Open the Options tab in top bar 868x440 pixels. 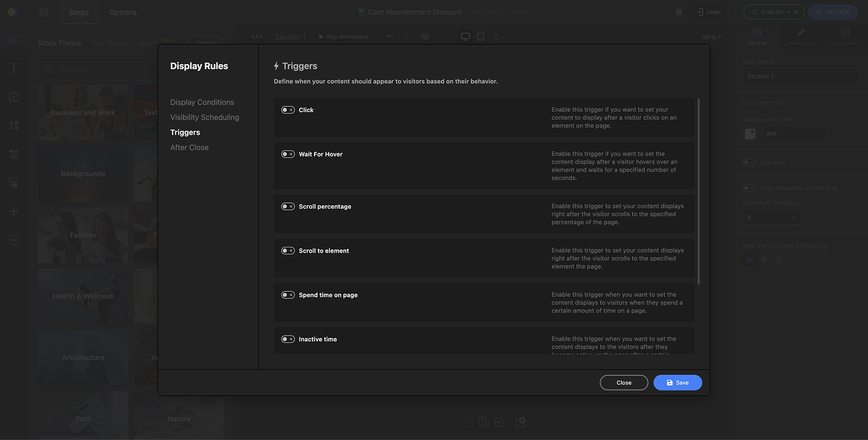[x=123, y=12]
